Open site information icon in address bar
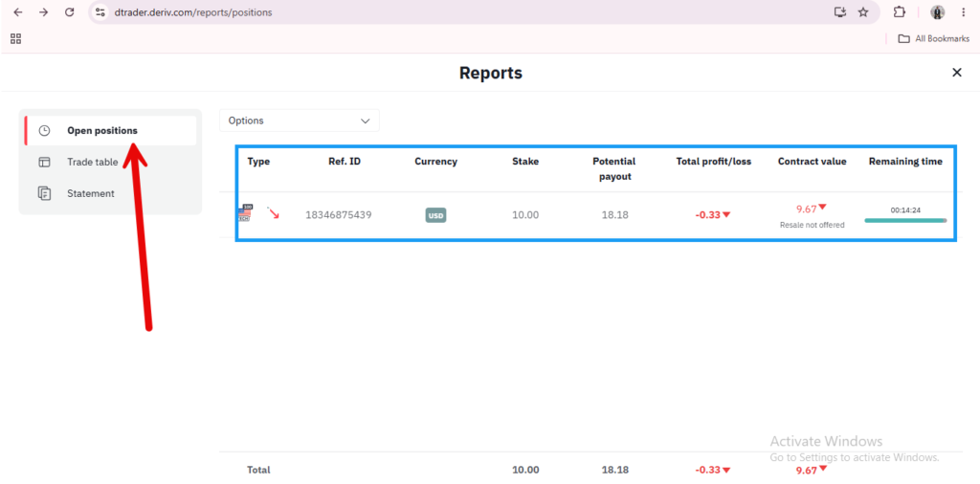 (100, 11)
